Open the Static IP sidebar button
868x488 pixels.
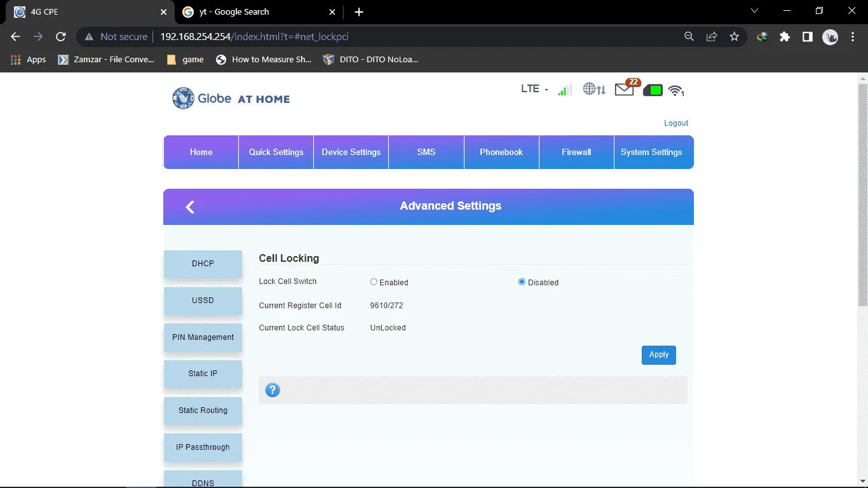pos(203,374)
